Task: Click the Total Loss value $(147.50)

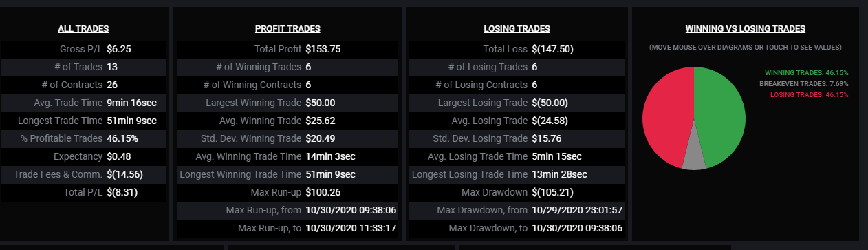Action: (x=552, y=50)
